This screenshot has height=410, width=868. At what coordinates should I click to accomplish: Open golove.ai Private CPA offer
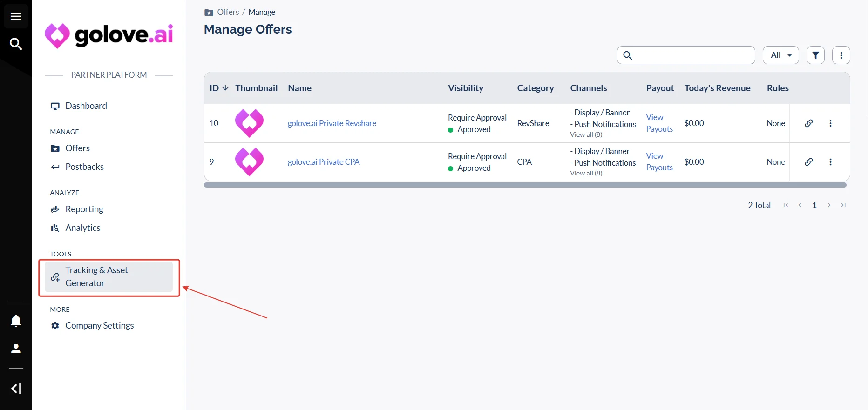coord(324,162)
